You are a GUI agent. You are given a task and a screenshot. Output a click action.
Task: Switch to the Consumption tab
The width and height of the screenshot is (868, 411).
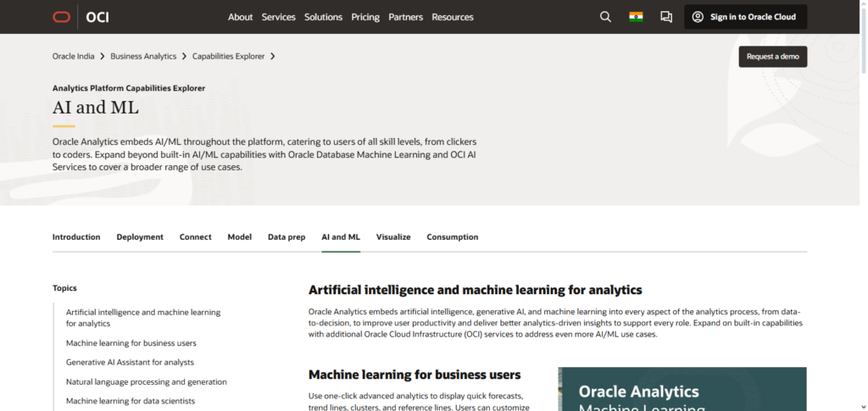click(453, 236)
